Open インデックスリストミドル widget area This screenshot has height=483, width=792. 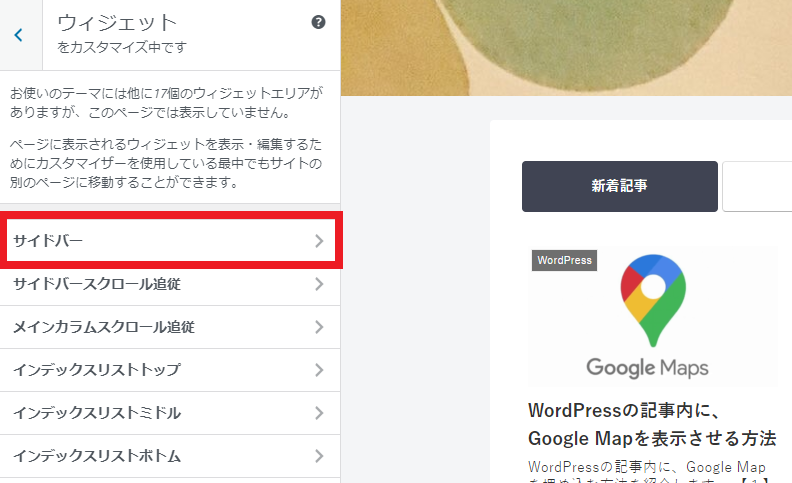click(170, 413)
